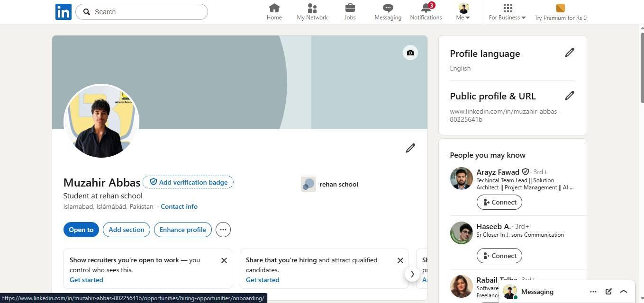This screenshot has height=303, width=644.
Task: Click the camera icon on cover photo
Action: [x=410, y=53]
